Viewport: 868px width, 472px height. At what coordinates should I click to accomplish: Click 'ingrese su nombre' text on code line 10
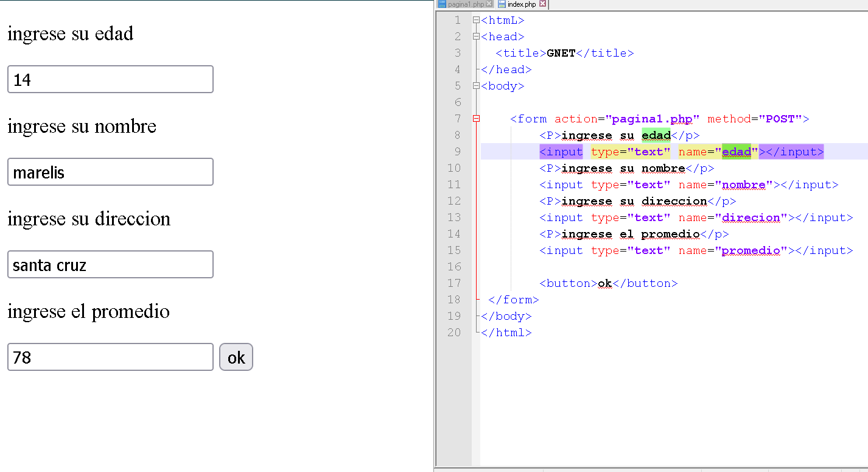623,168
